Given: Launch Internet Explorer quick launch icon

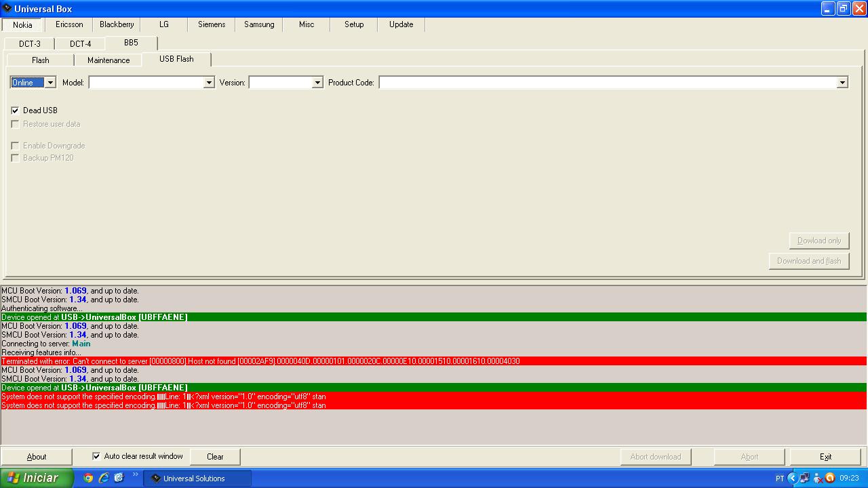Looking at the screenshot, I should point(104,478).
